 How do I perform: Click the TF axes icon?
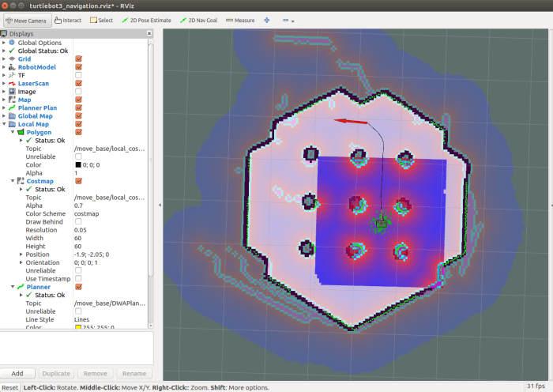[12, 75]
